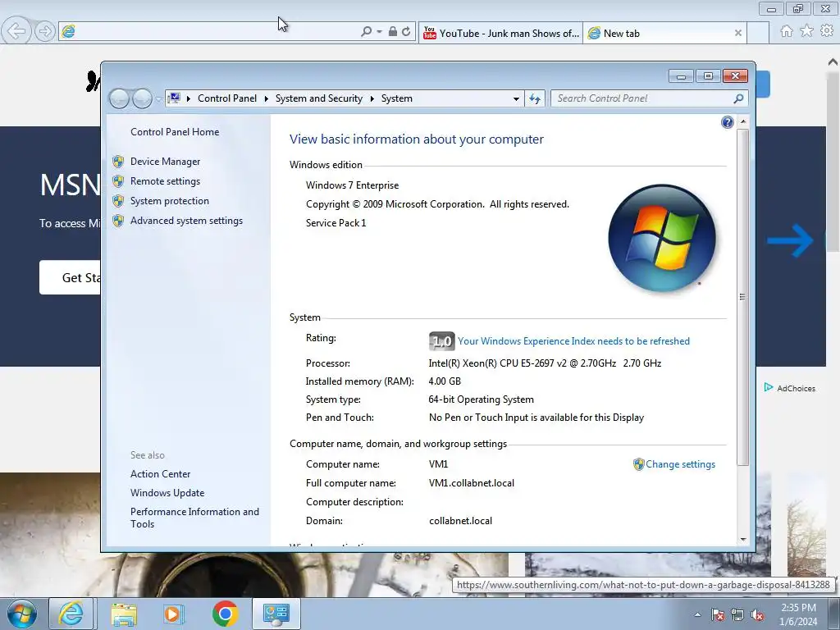Click Get Started button on MSN page
This screenshot has height=630, width=840.
tap(70, 277)
